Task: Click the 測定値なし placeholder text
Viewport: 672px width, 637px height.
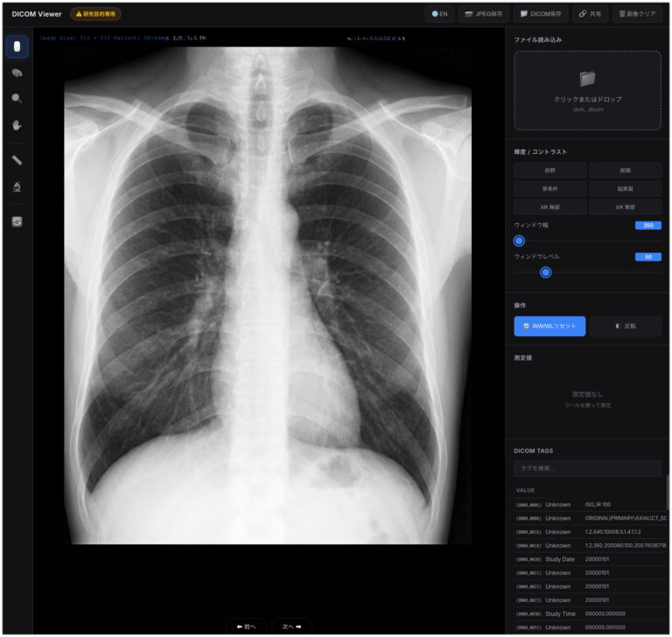Action: click(x=588, y=394)
